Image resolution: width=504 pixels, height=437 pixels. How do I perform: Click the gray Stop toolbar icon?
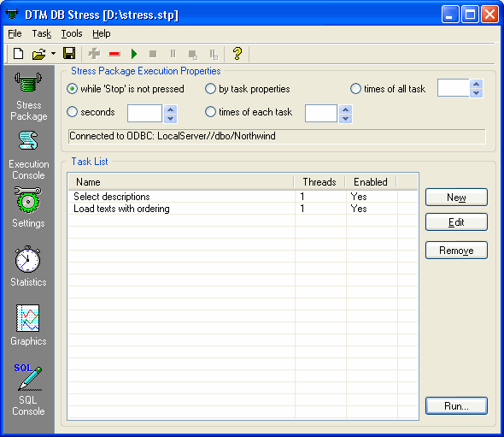[x=153, y=54]
